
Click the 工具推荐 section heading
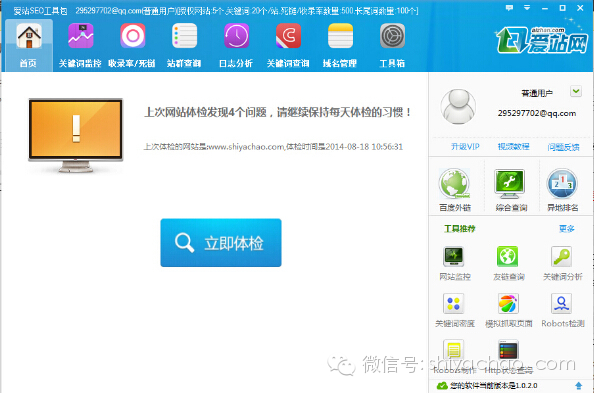(460, 229)
